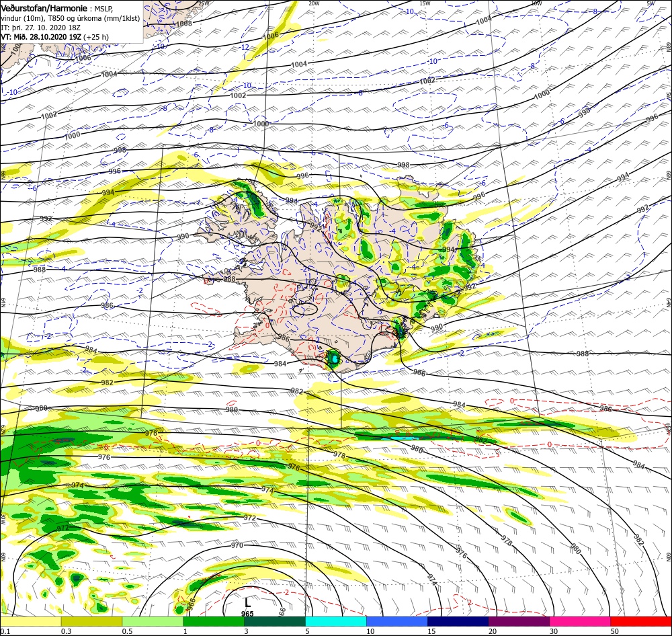Click the '25W' longitude label
Viewport: 672px width, 636px height.
pos(204,3)
